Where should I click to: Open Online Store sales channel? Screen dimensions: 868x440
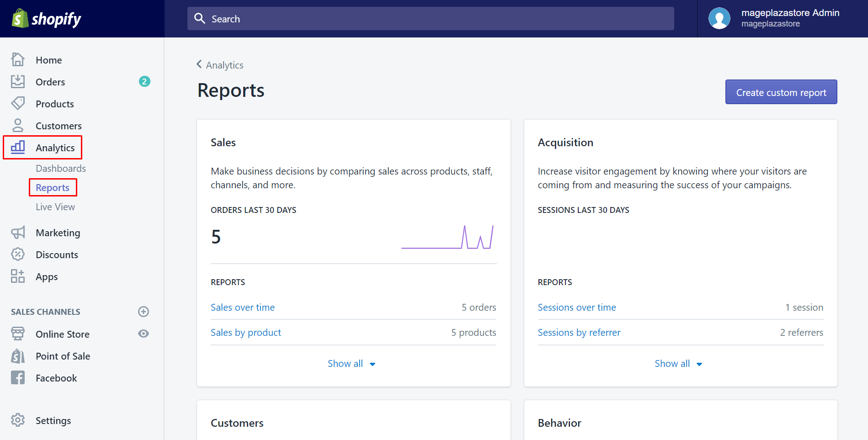point(63,334)
